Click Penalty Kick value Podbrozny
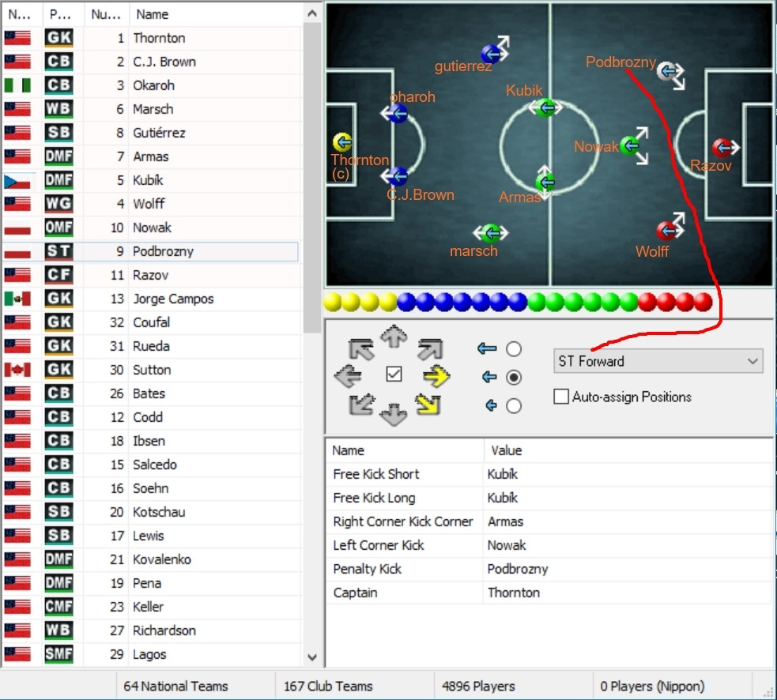 click(x=518, y=569)
